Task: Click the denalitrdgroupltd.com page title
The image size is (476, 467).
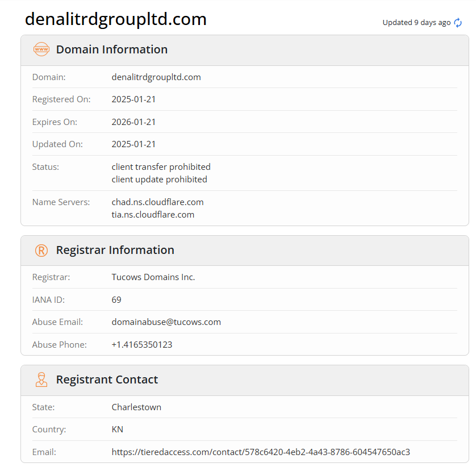Action: (x=116, y=19)
